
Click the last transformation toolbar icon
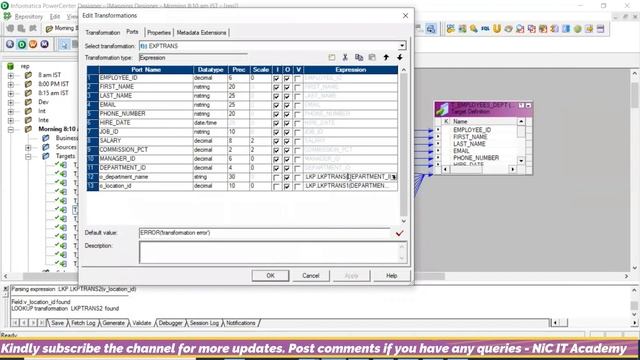click(x=600, y=29)
